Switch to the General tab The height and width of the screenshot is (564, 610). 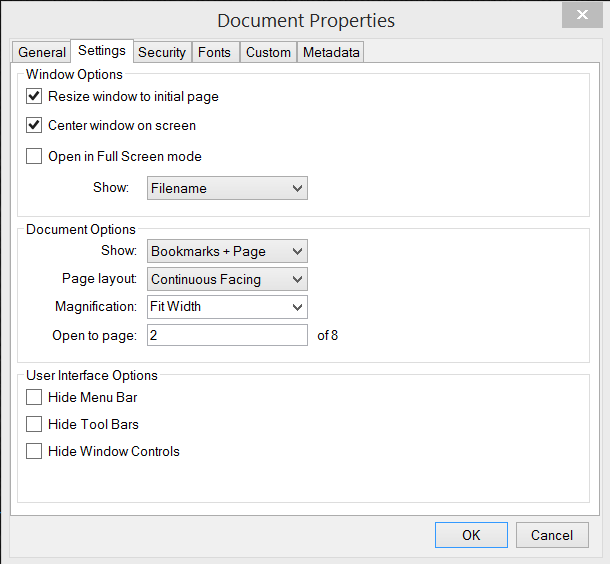[41, 52]
